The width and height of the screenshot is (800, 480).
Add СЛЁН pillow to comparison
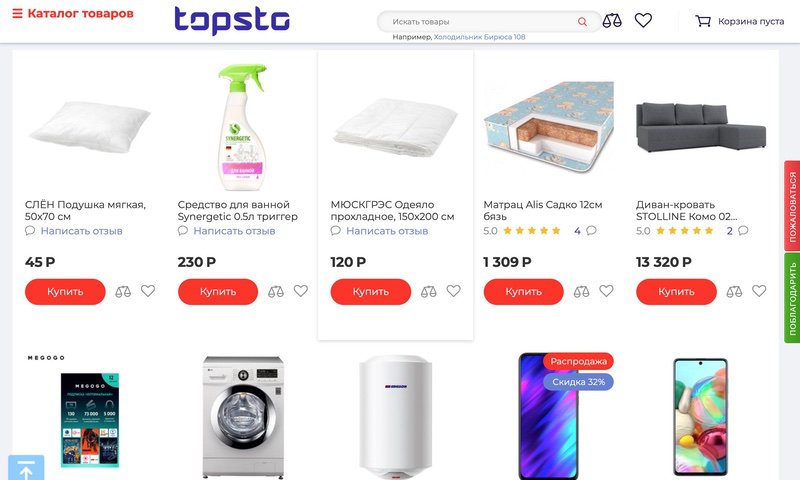coord(123,291)
